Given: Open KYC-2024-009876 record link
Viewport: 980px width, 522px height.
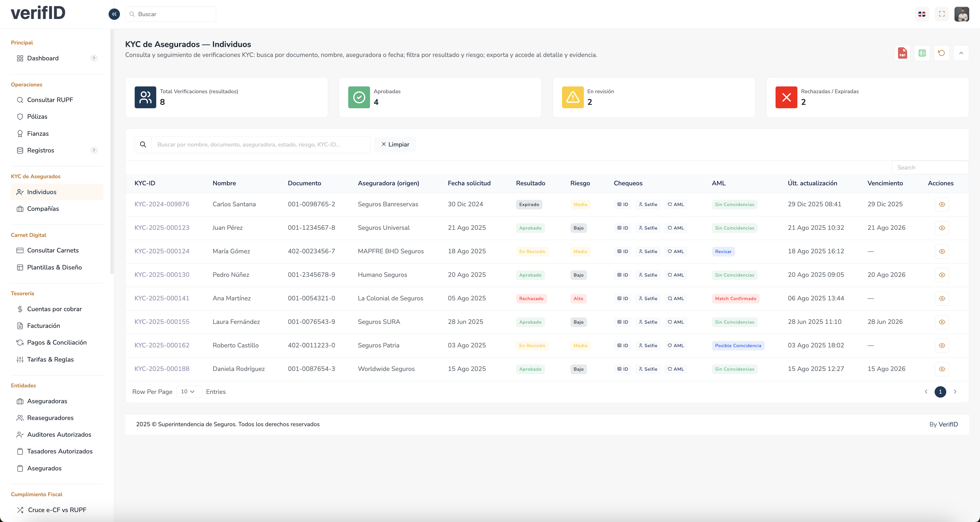Looking at the screenshot, I should click(x=162, y=204).
